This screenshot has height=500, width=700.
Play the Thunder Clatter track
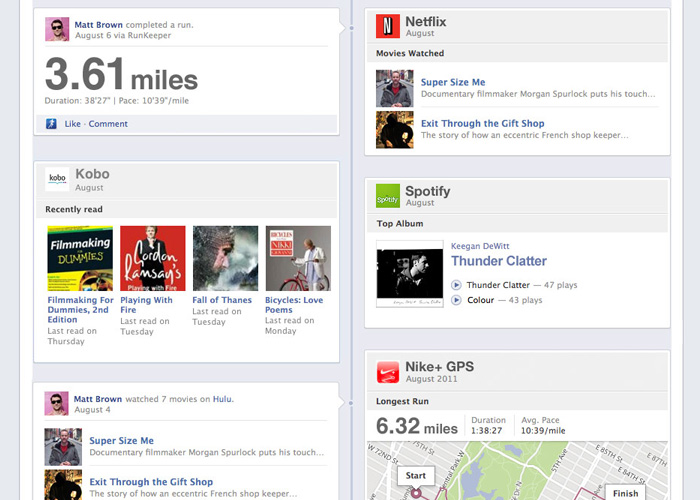[x=456, y=285]
